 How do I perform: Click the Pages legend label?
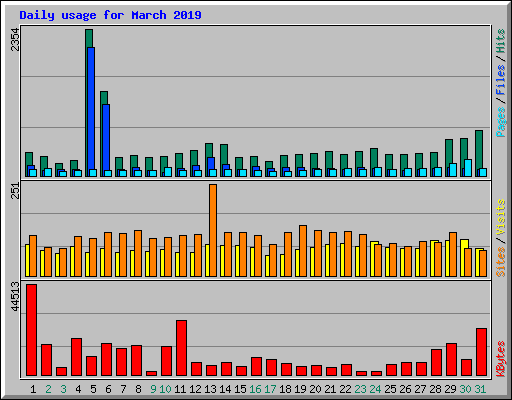tap(501, 122)
